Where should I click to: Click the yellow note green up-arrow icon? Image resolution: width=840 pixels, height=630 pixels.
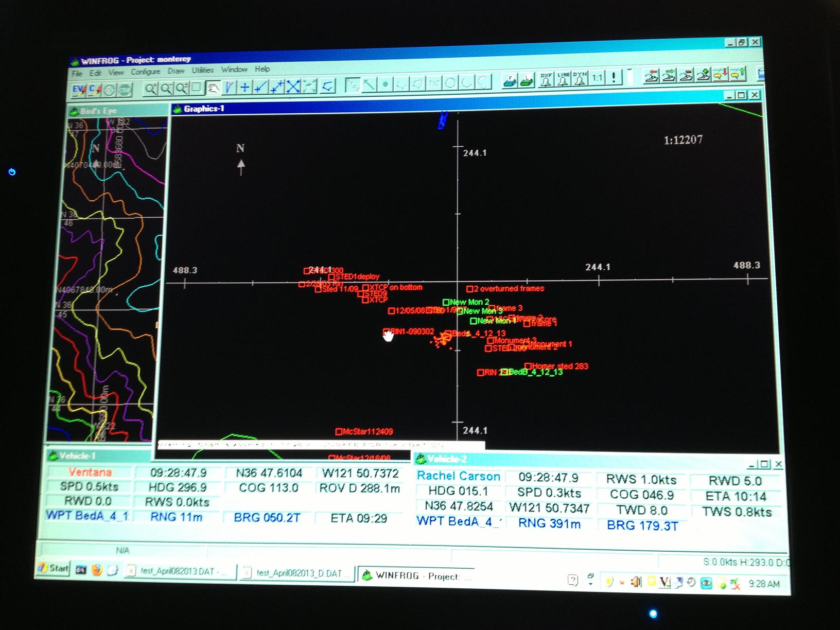tap(738, 74)
